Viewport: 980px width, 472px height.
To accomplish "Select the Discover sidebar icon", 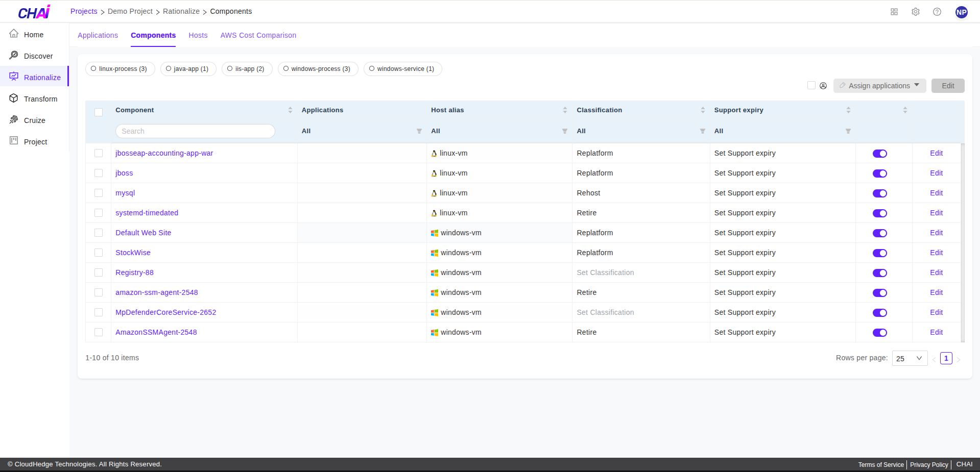I will click(14, 56).
